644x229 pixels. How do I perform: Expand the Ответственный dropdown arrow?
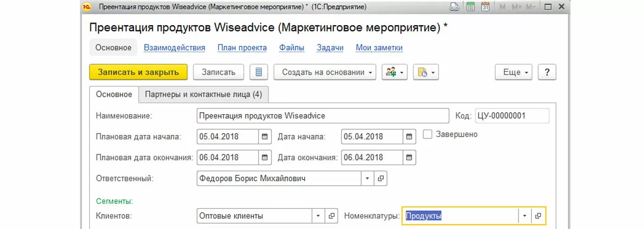click(x=368, y=178)
